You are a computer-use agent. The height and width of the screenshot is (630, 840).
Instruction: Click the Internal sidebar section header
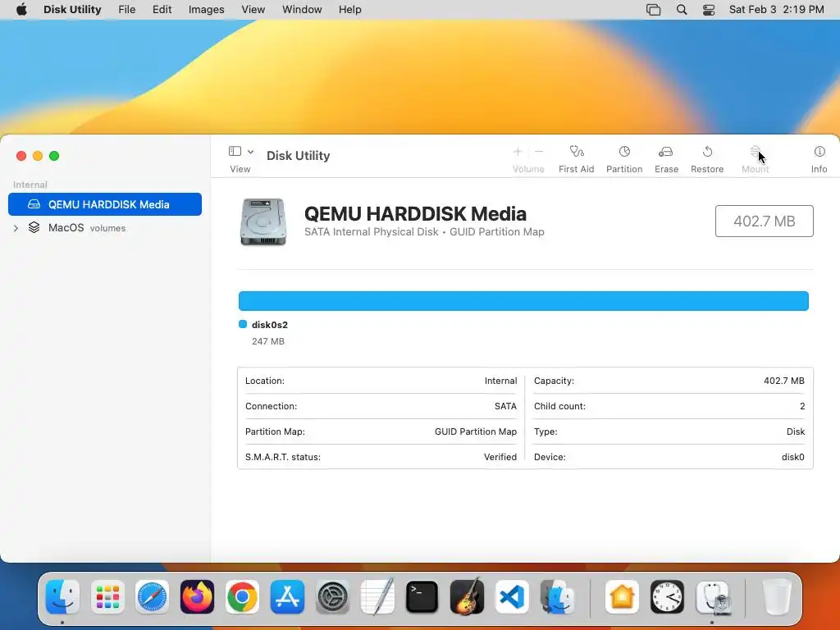(30, 185)
